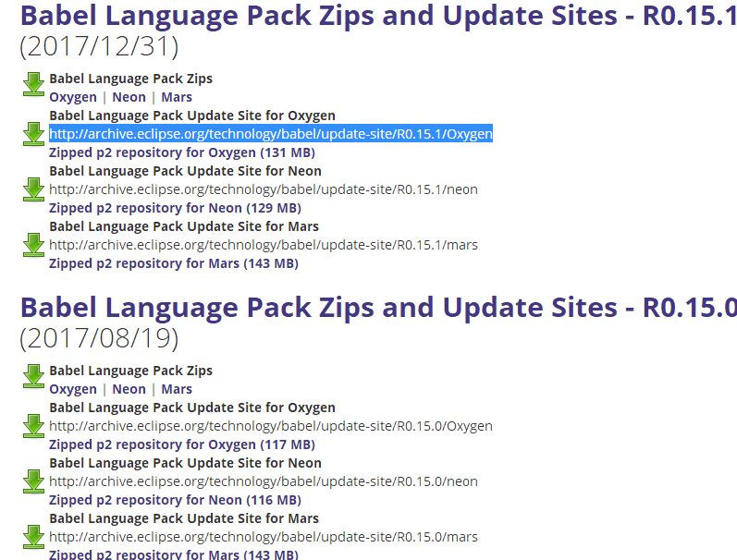Click the (2017/08/19) release date text
737x560 pixels.
click(x=99, y=339)
